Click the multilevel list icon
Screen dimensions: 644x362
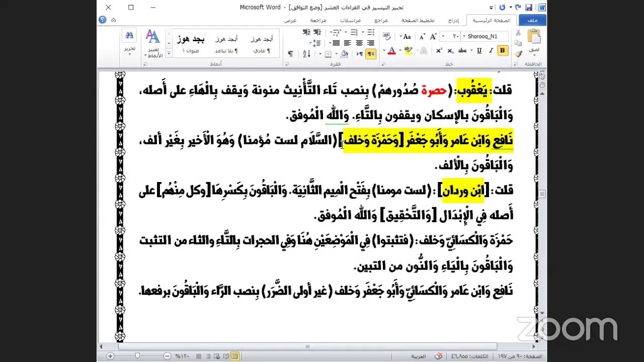click(x=337, y=33)
